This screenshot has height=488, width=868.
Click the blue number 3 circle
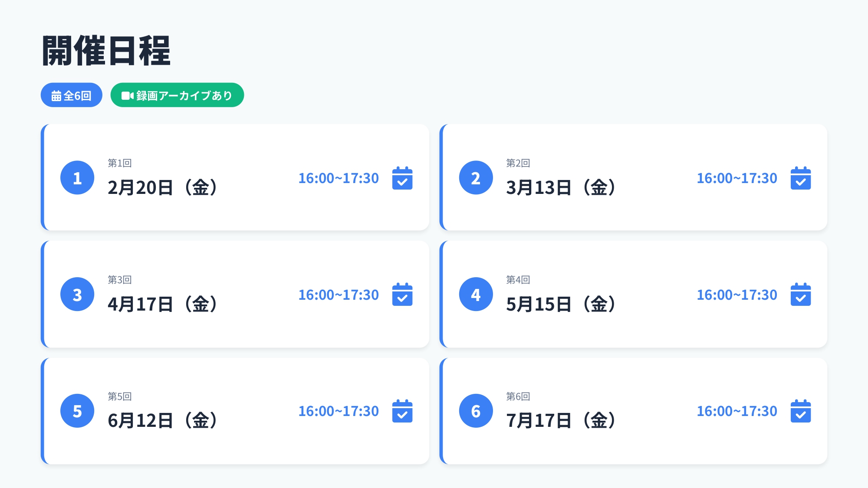click(77, 295)
